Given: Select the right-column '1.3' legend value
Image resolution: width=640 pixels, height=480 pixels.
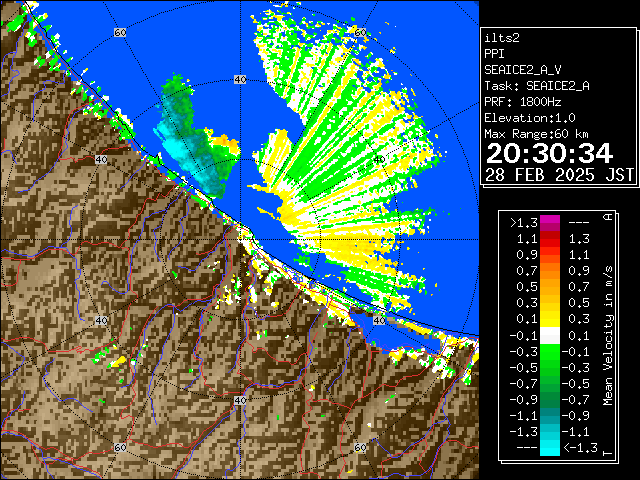Looking at the screenshot, I should click(579, 239).
